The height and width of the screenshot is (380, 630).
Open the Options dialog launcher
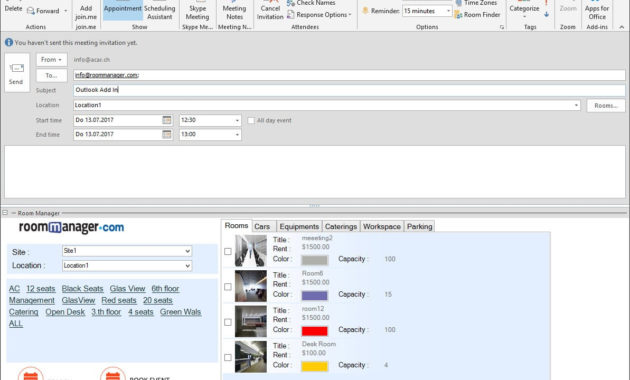(501, 27)
